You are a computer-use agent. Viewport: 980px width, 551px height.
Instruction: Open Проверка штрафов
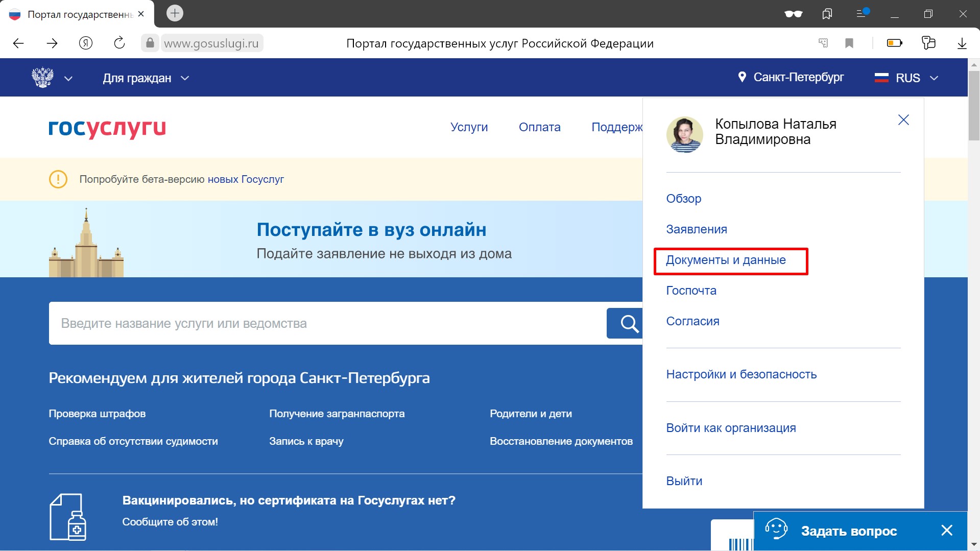[97, 414]
